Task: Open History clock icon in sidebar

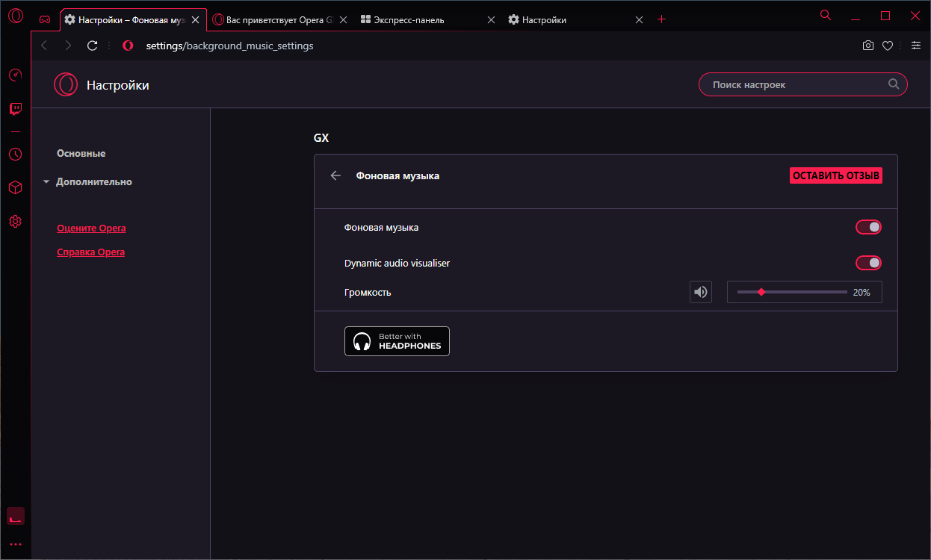Action: coord(16,155)
